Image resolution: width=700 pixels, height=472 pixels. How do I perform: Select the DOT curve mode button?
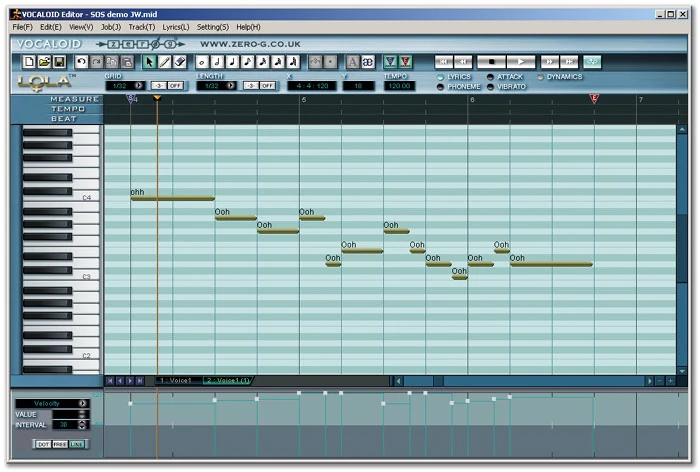point(43,444)
